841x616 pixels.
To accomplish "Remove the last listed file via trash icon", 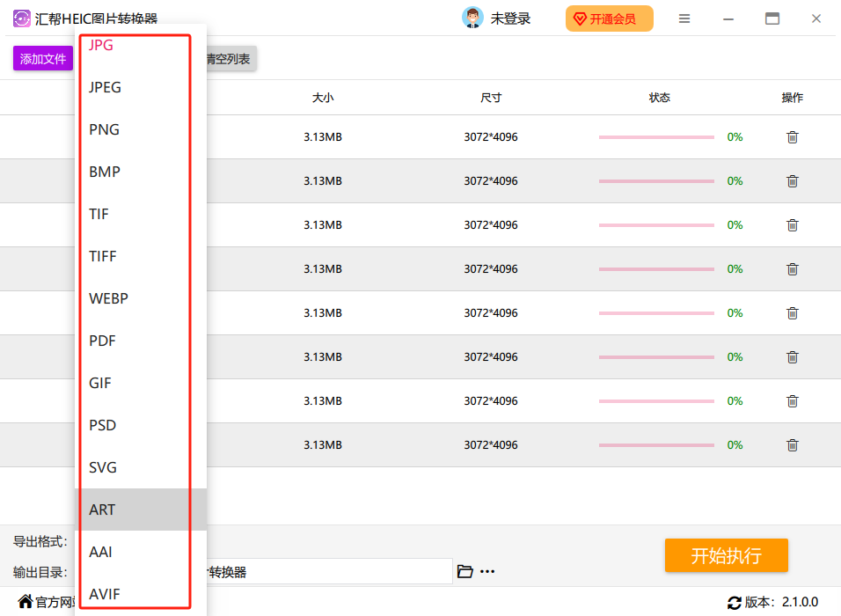I will click(x=792, y=444).
